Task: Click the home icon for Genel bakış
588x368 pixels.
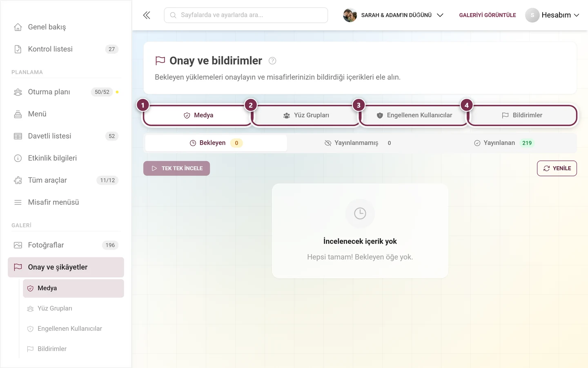Action: 18,27
